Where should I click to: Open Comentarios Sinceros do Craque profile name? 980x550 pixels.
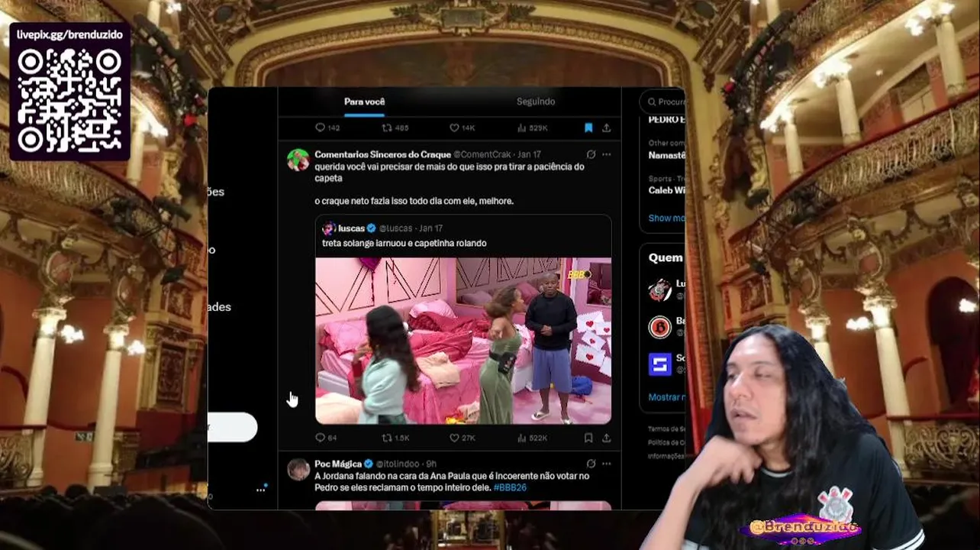(x=382, y=154)
